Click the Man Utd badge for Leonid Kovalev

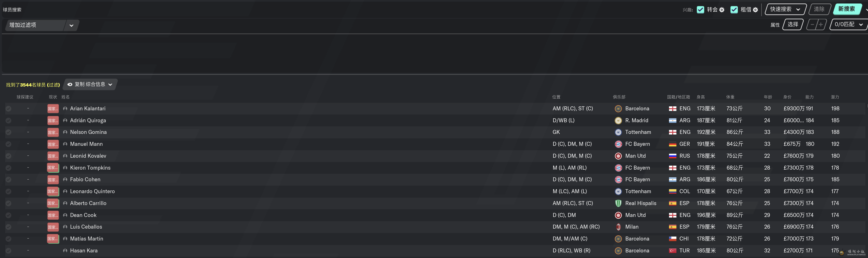618,156
